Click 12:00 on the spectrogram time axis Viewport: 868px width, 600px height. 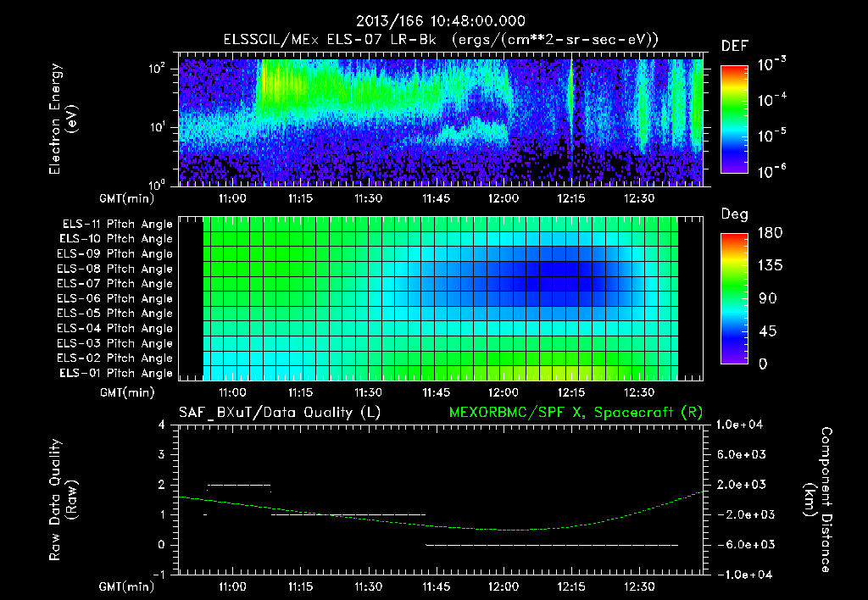(504, 198)
